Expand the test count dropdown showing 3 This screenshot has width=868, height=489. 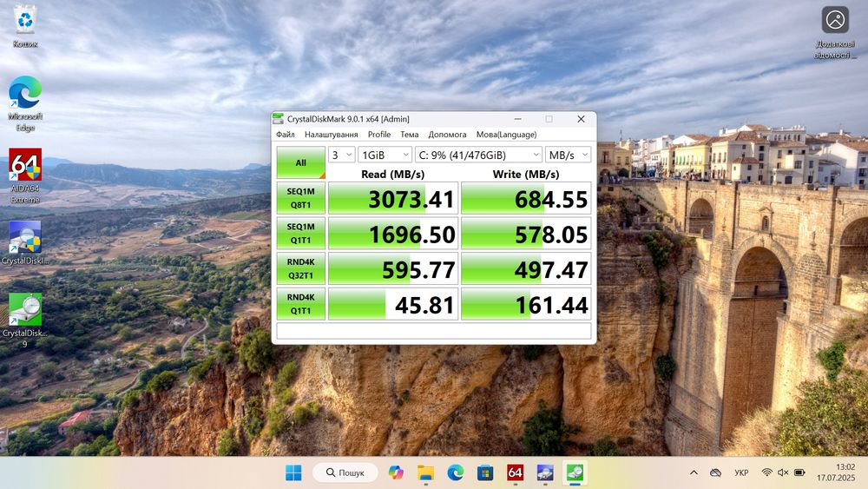pyautogui.click(x=341, y=155)
